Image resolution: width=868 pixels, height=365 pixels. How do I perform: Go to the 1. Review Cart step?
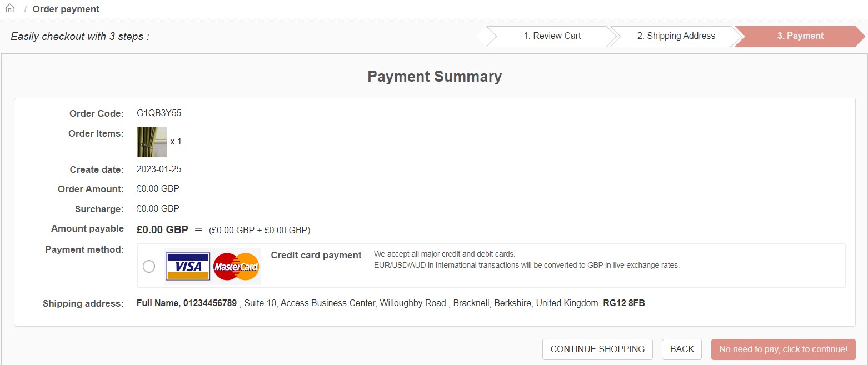(551, 36)
